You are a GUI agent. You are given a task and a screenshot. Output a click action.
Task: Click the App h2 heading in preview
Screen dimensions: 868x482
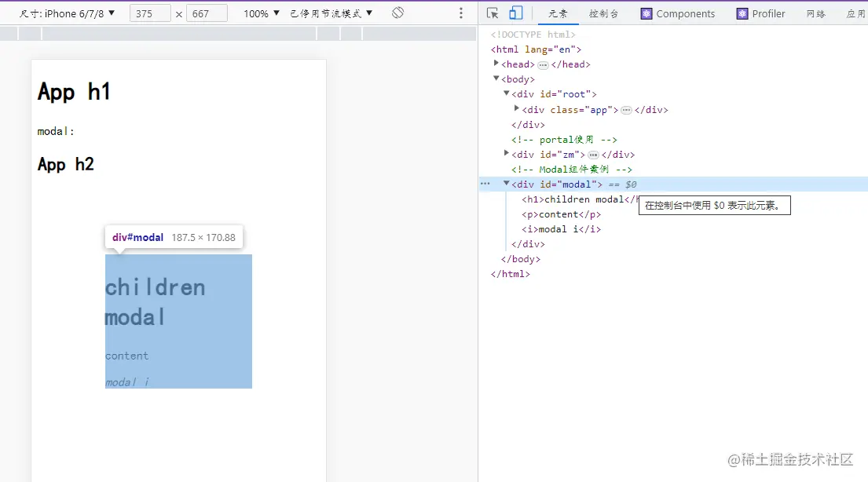click(66, 164)
